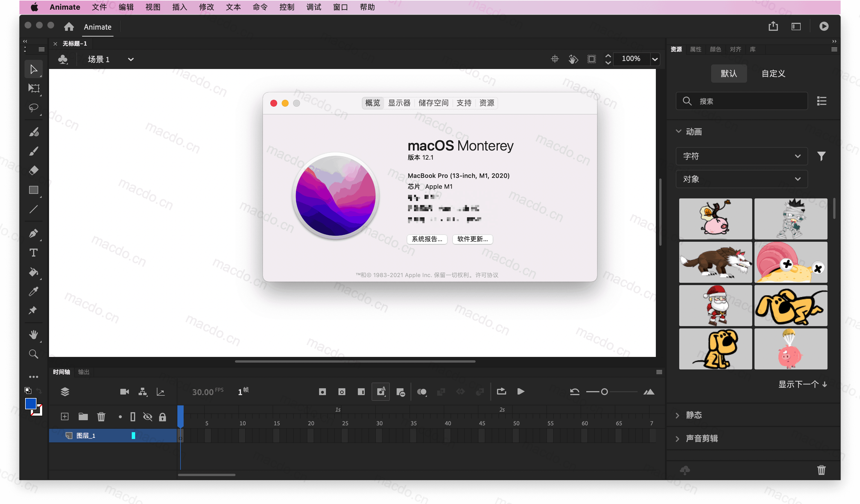The image size is (860, 504).
Task: Open the three-dot edit toolbar menu
Action: [33, 377]
